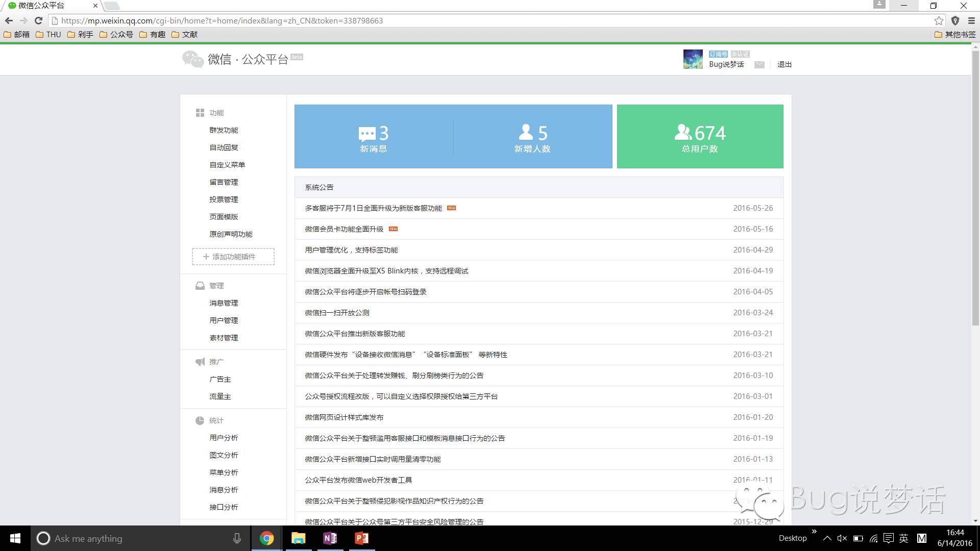
Task: Expand the system tray hidden icons arrow
Action: pos(827,538)
